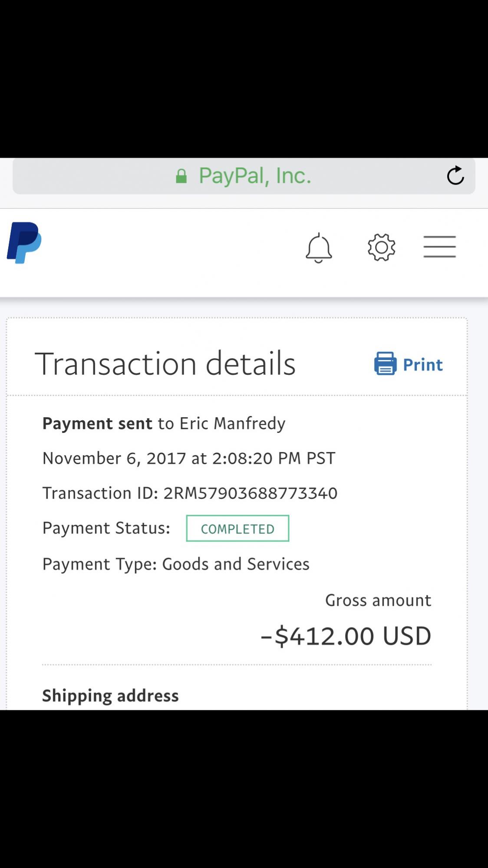Click the Gross amount label
The width and height of the screenshot is (488, 868).
378,601
